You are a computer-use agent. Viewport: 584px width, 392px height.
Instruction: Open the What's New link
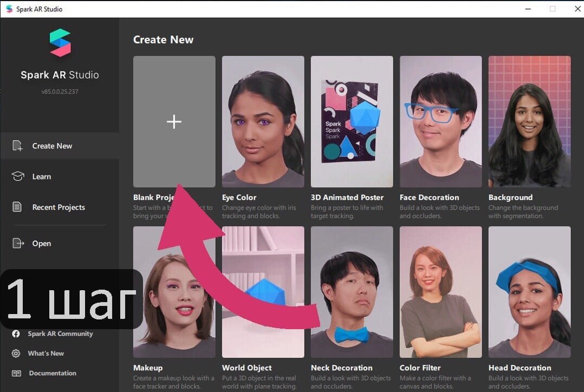coord(46,353)
